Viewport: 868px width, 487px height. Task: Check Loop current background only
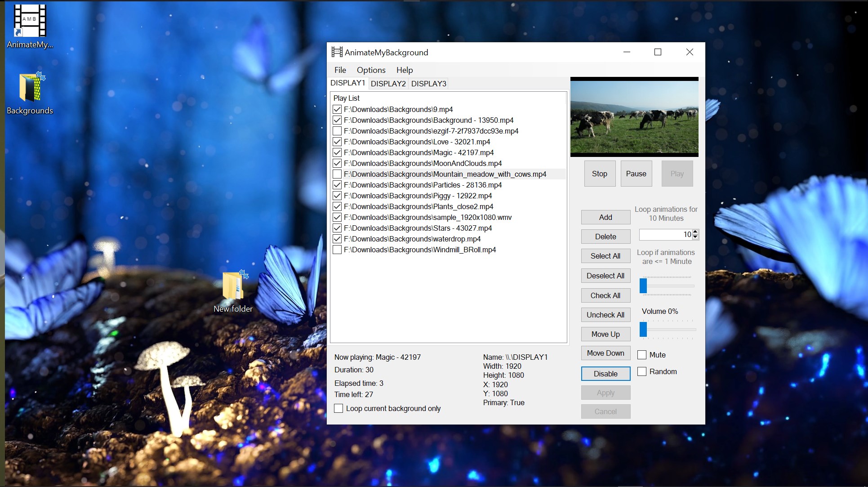click(x=339, y=408)
